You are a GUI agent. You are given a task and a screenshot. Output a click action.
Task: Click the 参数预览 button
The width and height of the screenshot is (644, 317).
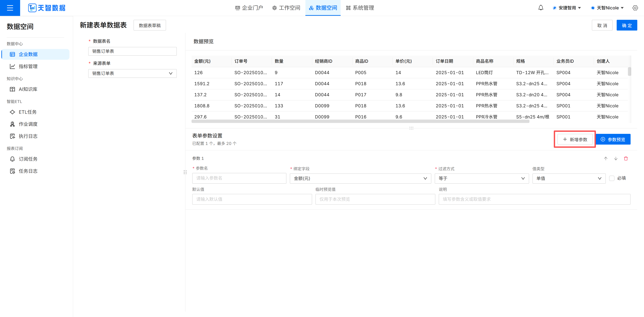click(613, 139)
